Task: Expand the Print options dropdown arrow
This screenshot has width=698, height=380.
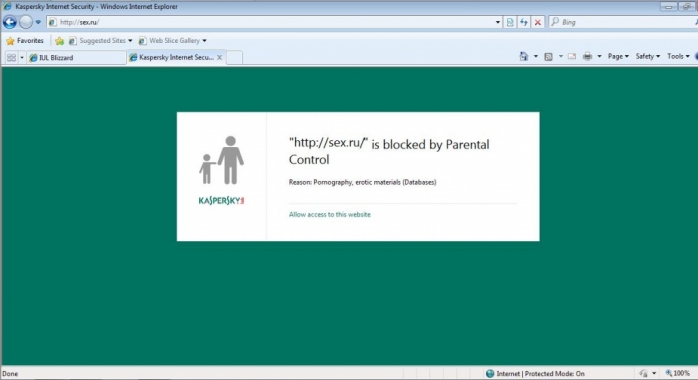Action: [x=599, y=57]
